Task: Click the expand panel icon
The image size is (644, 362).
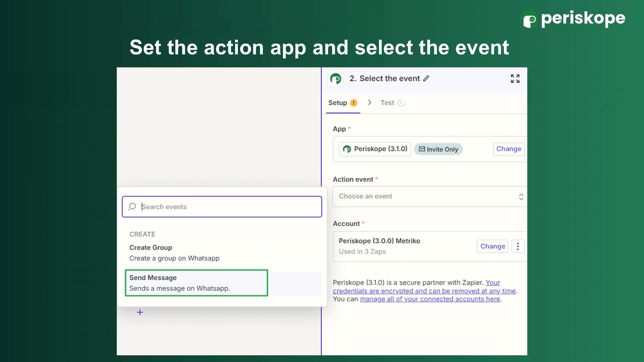Action: (x=515, y=79)
